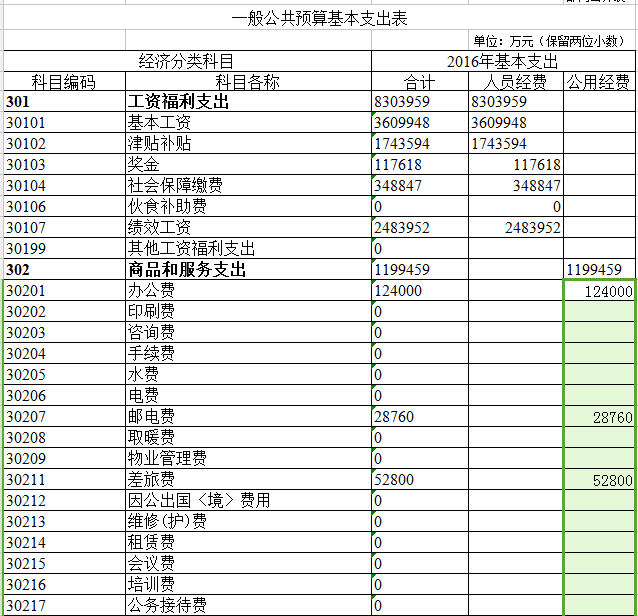
Task: Select code cell 30106
Action: (x=64, y=206)
